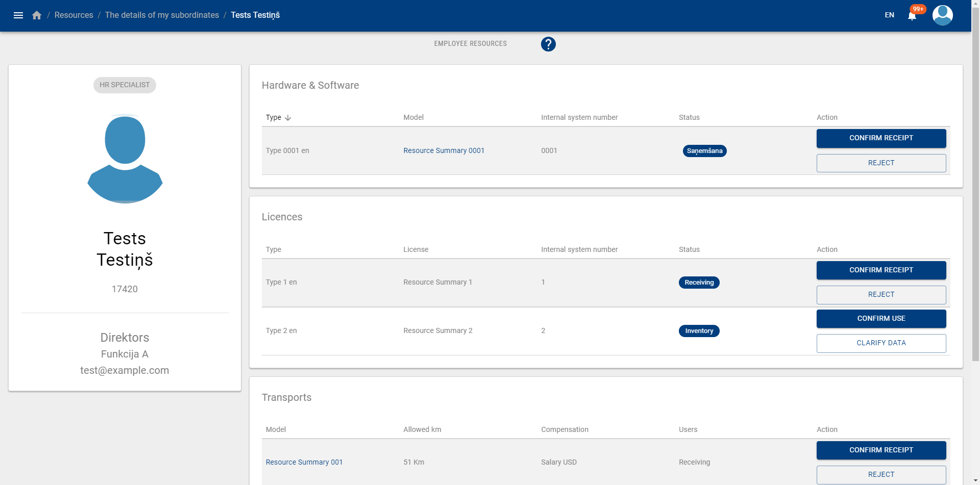Confirm receipt for Resource Summary 001 transport
Screen dimensions: 980x485
pyautogui.click(x=881, y=450)
